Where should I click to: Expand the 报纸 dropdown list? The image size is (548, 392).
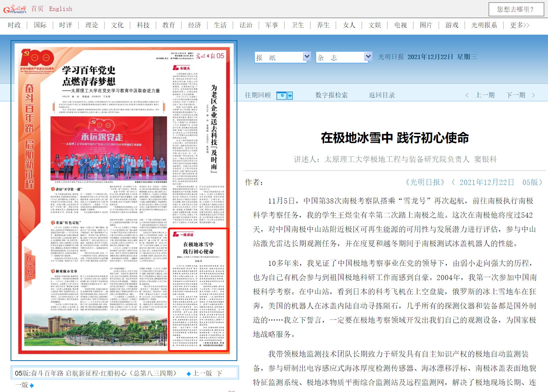pyautogui.click(x=307, y=57)
